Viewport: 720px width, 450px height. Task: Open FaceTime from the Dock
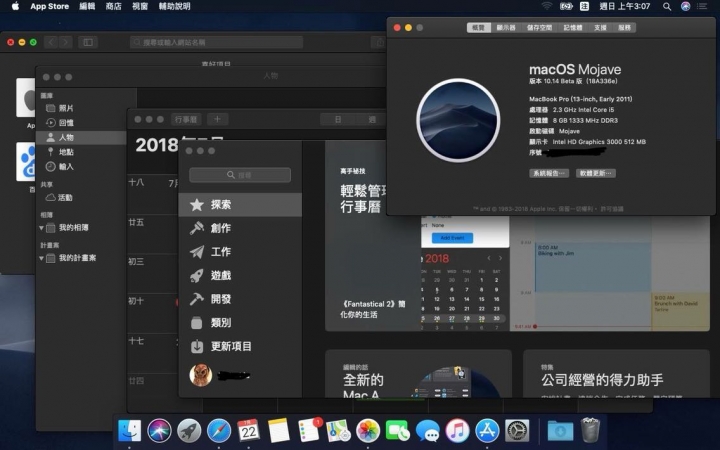pos(398,431)
